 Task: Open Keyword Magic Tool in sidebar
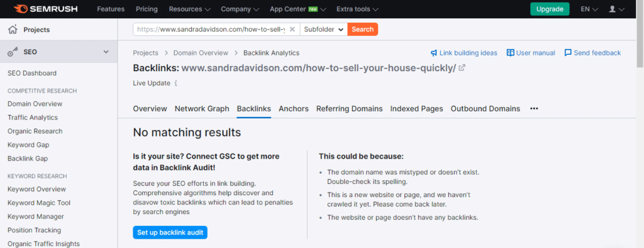pos(39,203)
